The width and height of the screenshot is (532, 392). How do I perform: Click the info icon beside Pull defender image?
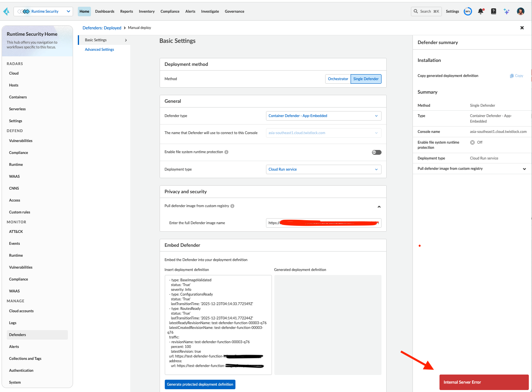232,206
